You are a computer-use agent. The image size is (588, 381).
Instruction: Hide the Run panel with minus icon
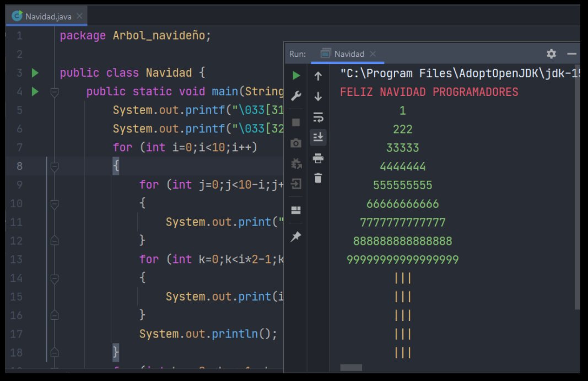[x=571, y=54]
